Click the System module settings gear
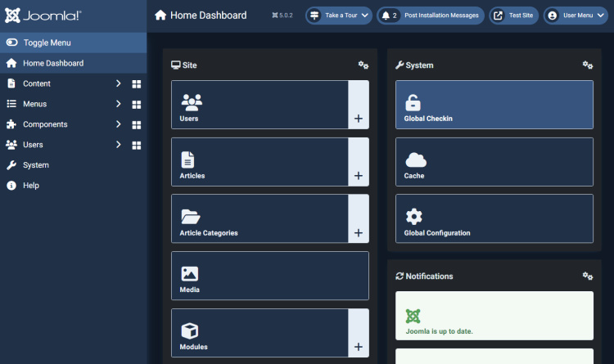 click(x=587, y=65)
